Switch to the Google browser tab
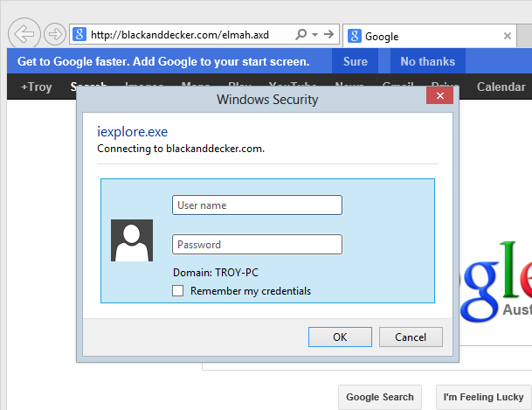The width and height of the screenshot is (532, 410). click(430, 36)
